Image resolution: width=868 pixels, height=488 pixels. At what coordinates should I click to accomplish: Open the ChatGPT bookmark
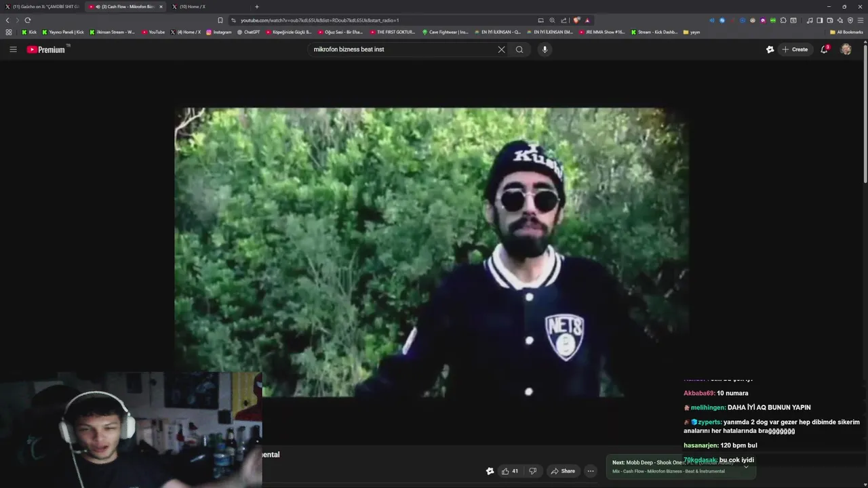click(x=248, y=32)
